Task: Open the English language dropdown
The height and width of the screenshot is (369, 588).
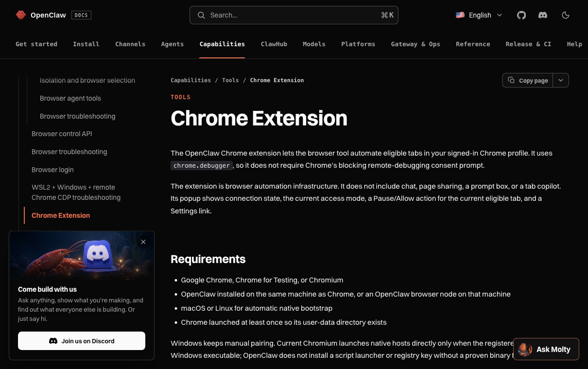Action: pyautogui.click(x=479, y=15)
